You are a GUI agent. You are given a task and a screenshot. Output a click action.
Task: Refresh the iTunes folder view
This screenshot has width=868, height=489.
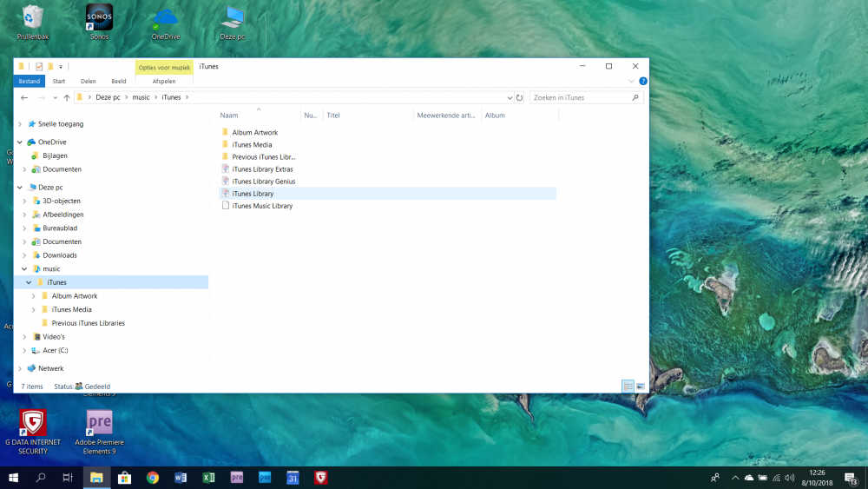pos(520,98)
